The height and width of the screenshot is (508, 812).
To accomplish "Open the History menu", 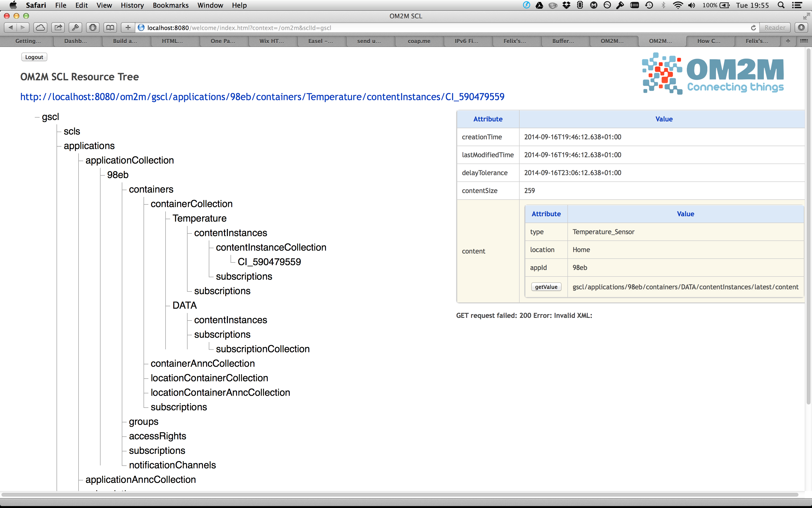I will click(x=132, y=5).
